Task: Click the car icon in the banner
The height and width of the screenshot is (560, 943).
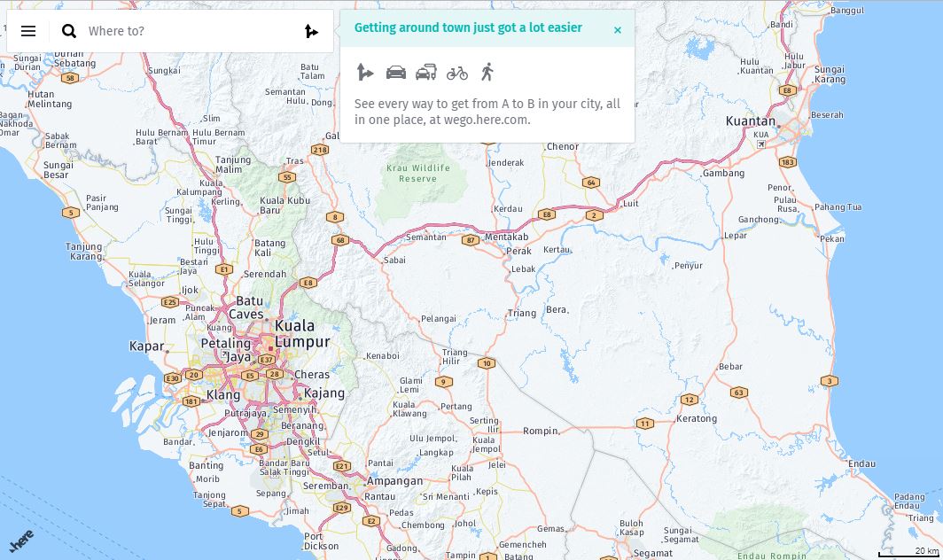Action: point(396,73)
